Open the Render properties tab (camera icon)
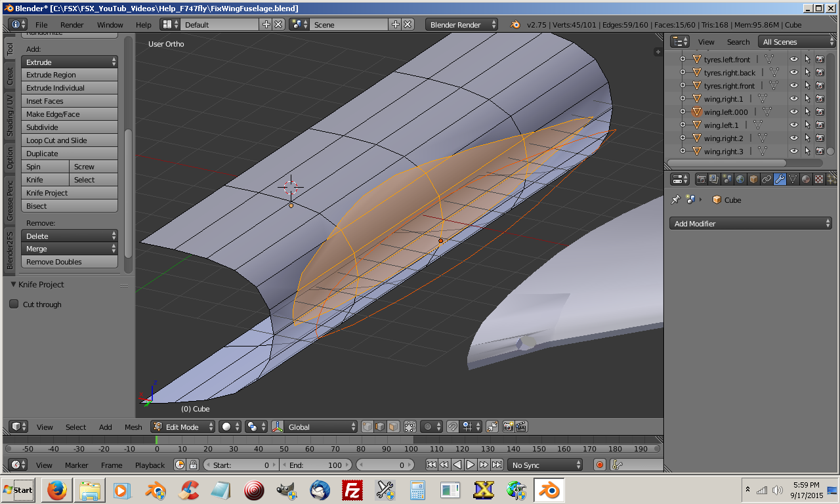 point(701,179)
